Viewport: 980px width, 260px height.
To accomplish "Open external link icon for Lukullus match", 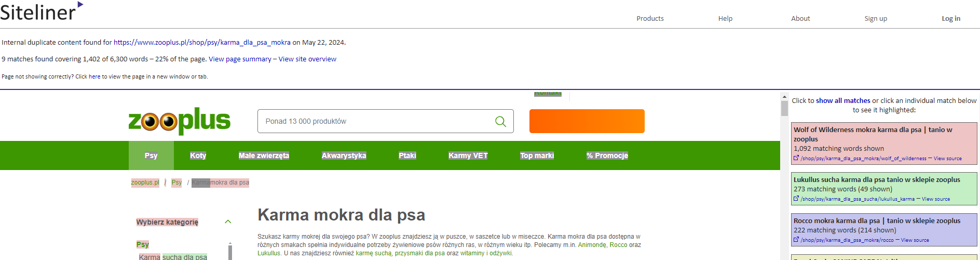I will pos(796,199).
